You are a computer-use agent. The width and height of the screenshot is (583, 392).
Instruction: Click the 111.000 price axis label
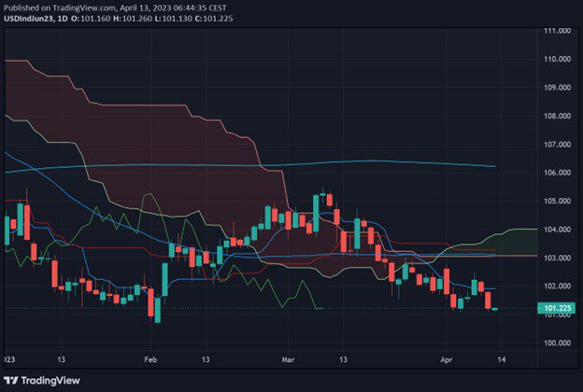pyautogui.click(x=557, y=31)
